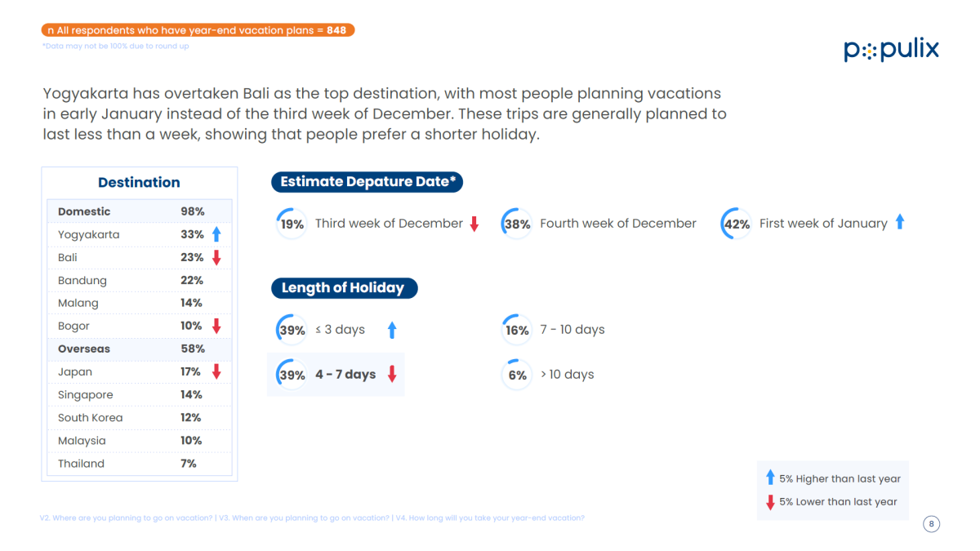The width and height of the screenshot is (980, 551).
Task: Click the 16% ring for 7 - 10 days
Action: click(517, 330)
